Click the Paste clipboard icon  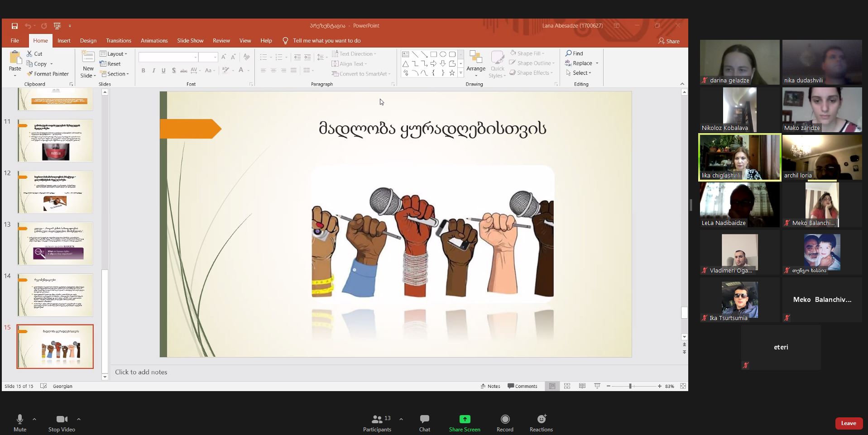point(15,58)
